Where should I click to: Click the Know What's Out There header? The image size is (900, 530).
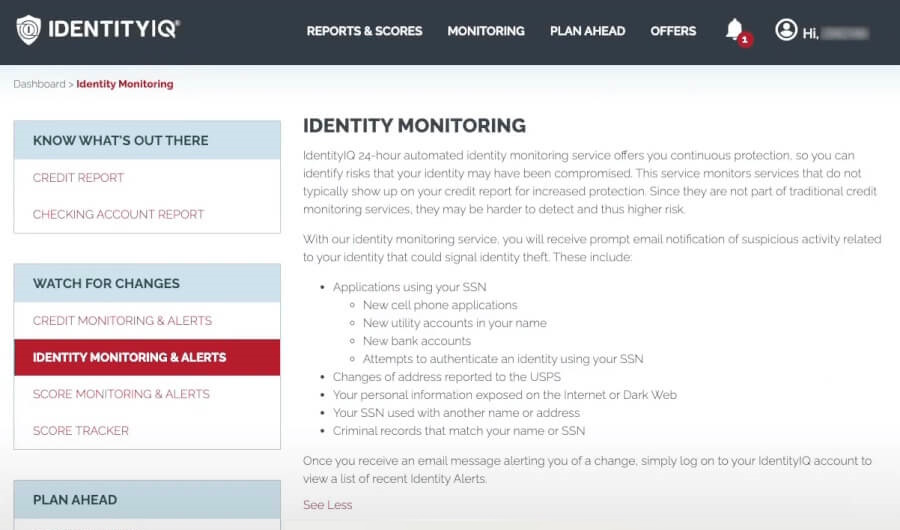(147, 140)
